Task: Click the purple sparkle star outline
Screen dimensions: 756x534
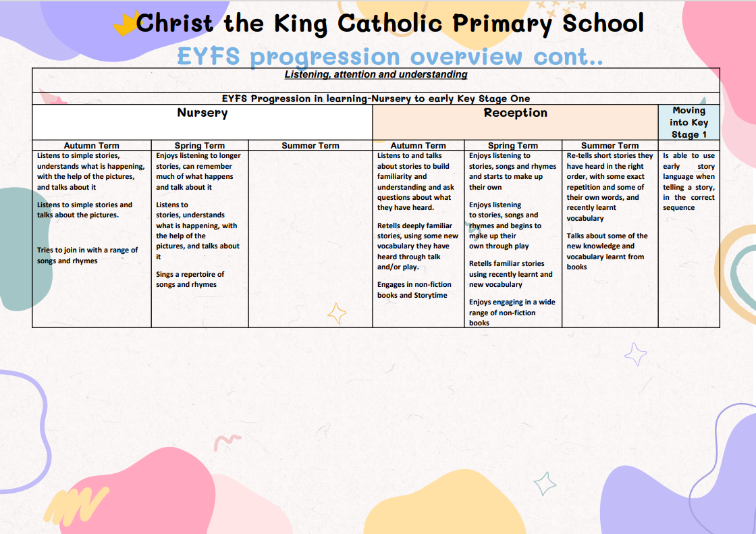Action: pyautogui.click(x=635, y=354)
